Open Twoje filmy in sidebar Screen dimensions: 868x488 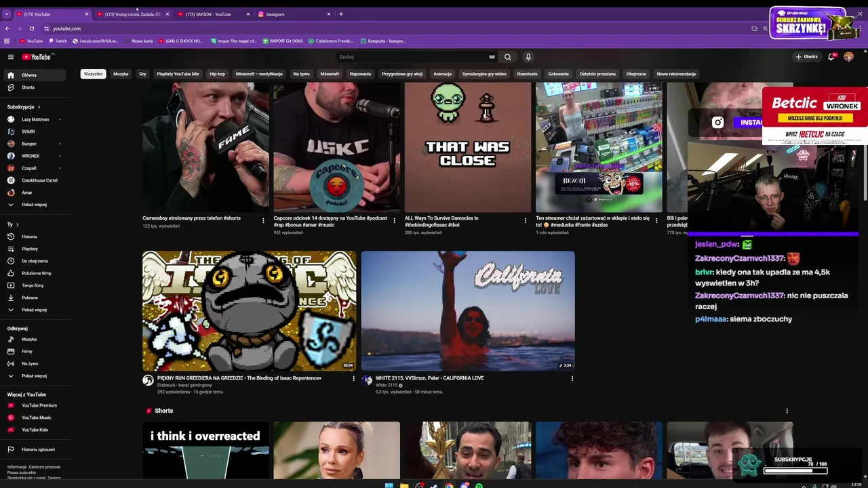35,285
